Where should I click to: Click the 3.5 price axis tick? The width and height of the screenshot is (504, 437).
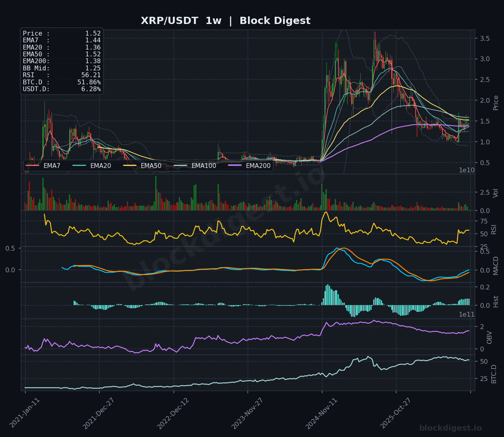(485, 39)
